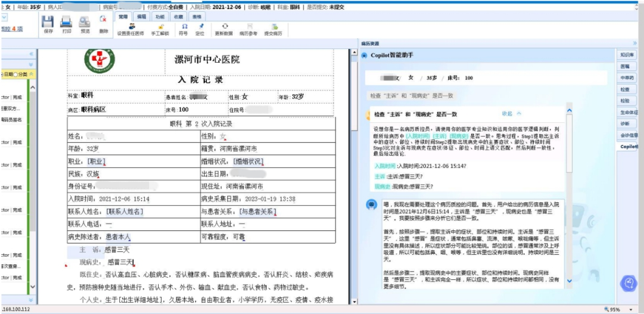Click document scrollbar up arrow
The image size is (644, 314).
tap(354, 53)
